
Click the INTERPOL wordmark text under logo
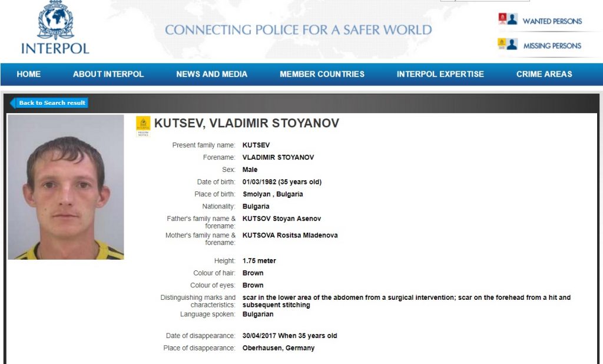[x=55, y=48]
